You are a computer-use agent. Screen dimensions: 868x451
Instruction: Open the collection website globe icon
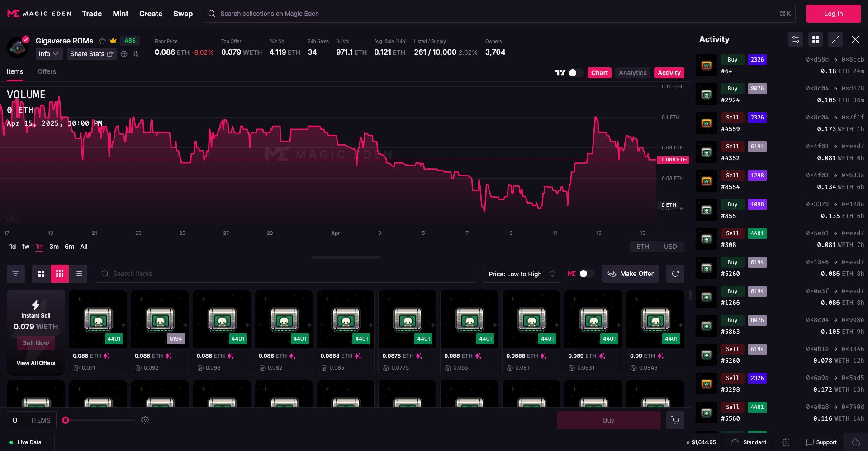tap(124, 54)
